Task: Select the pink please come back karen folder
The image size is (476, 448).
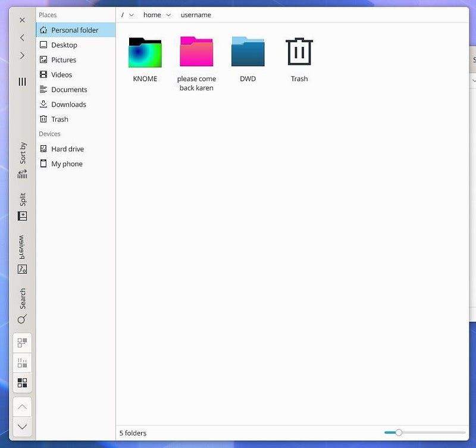Action: [196, 51]
